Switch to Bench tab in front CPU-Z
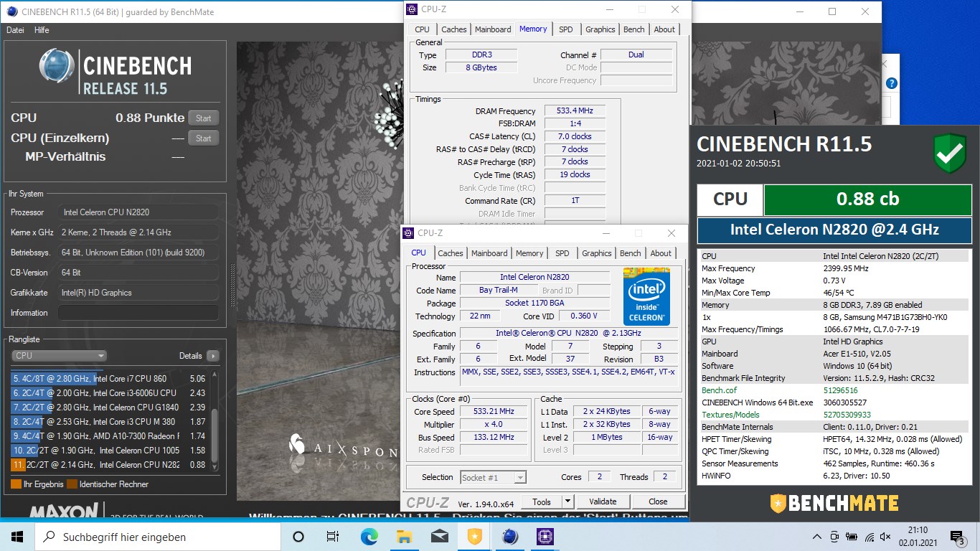Screen dimensions: 980x551 coord(631,253)
